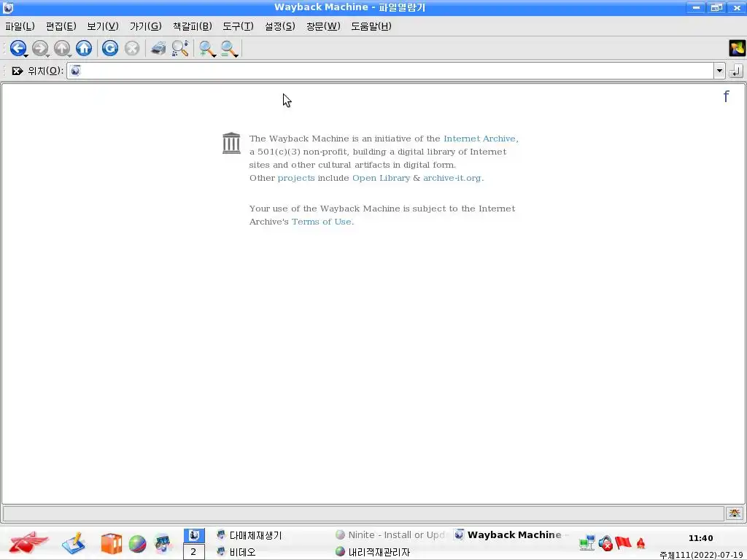Launch the notepad-pencil app in the taskbar
This screenshot has width=747, height=560.
[x=74, y=543]
